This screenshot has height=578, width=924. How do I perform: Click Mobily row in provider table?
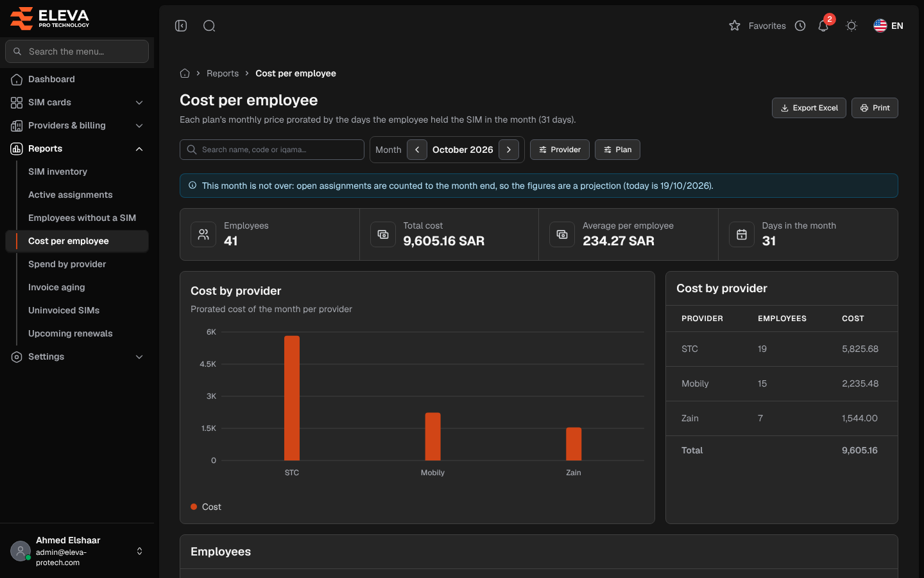point(782,383)
